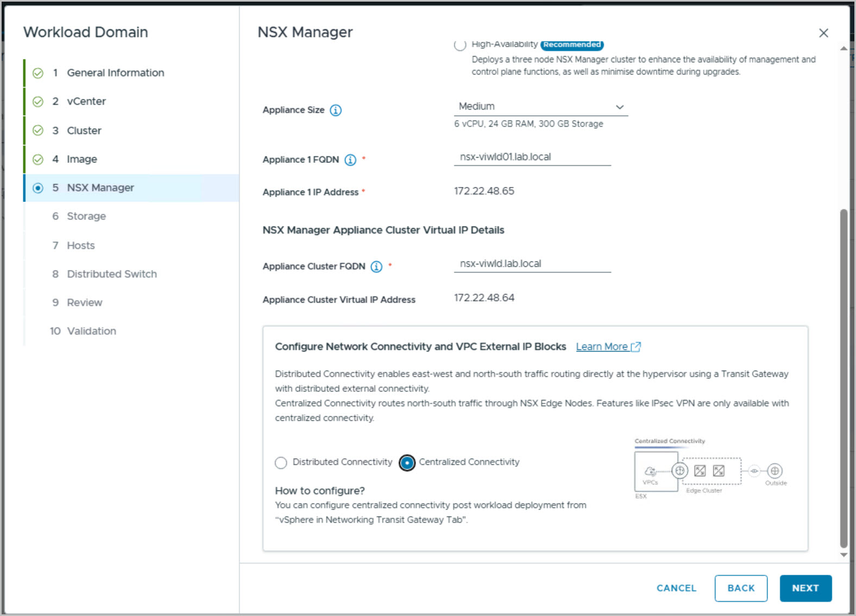
Task: Click the 'How to configure?' heading
Action: pos(320,491)
